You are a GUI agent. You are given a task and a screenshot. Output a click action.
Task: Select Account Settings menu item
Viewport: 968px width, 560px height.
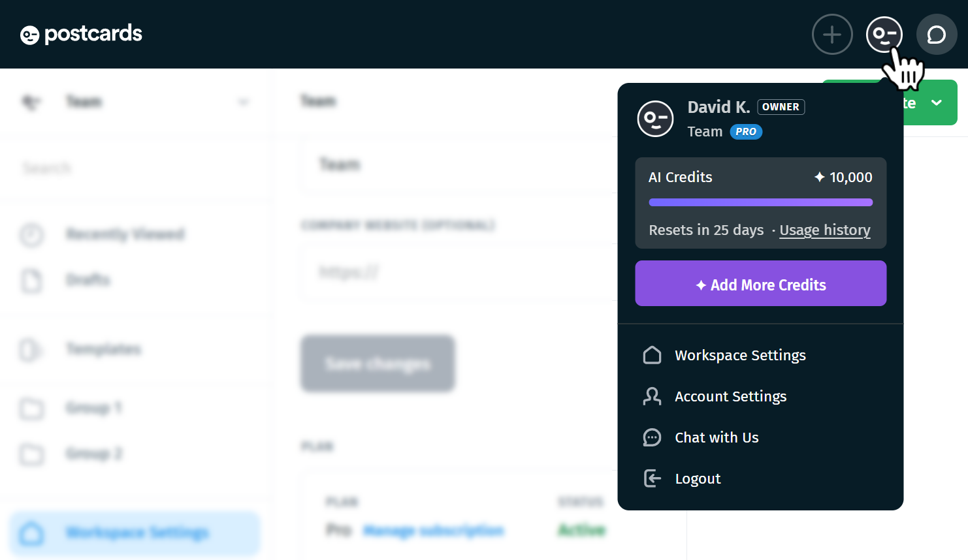click(x=760, y=396)
